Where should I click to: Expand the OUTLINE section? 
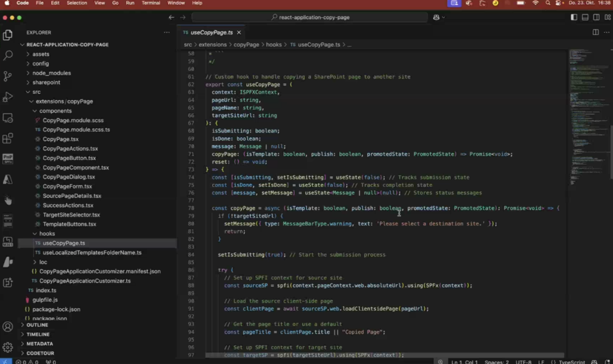[37, 325]
